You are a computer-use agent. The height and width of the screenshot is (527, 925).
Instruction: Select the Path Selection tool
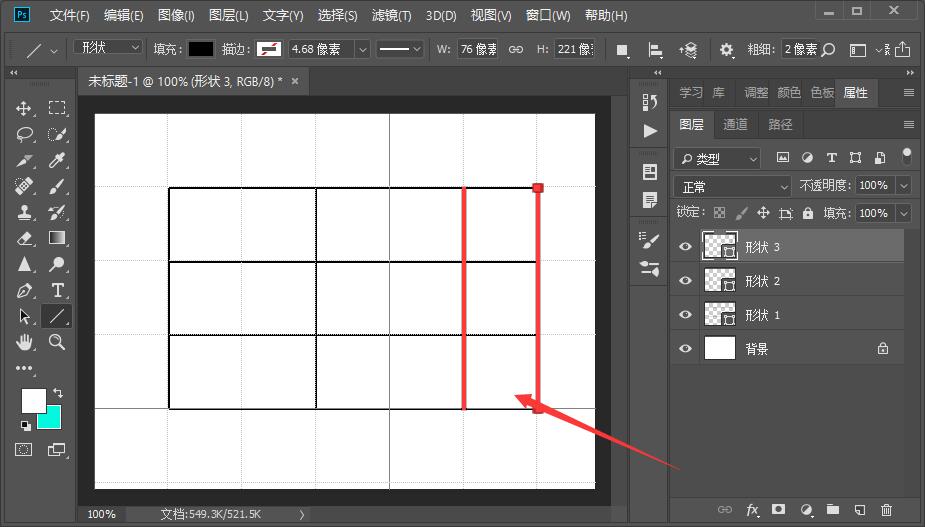24,316
